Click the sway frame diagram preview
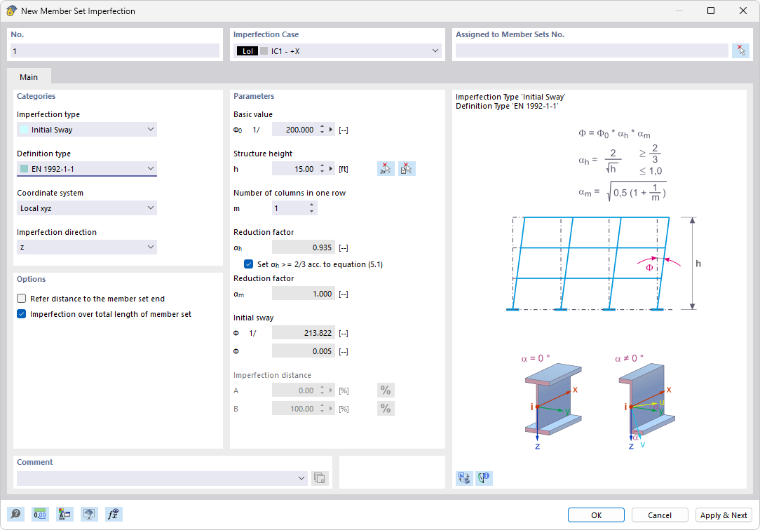 click(603, 263)
